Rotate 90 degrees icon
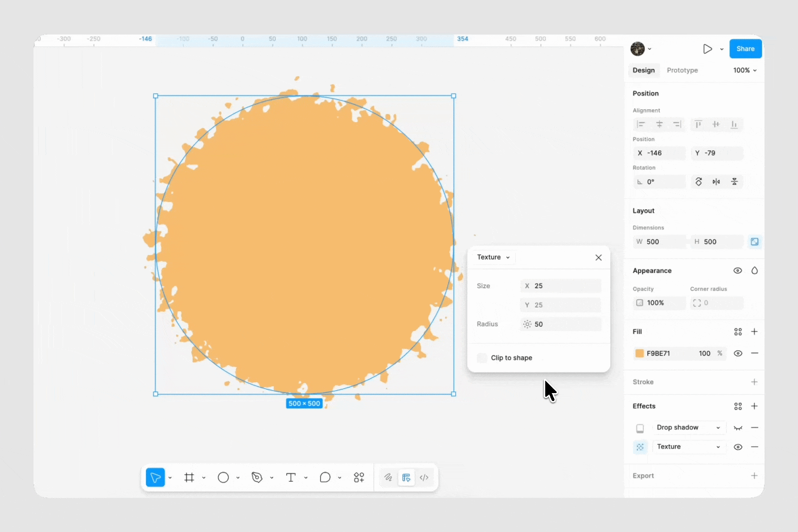This screenshot has width=798, height=532. (698, 182)
